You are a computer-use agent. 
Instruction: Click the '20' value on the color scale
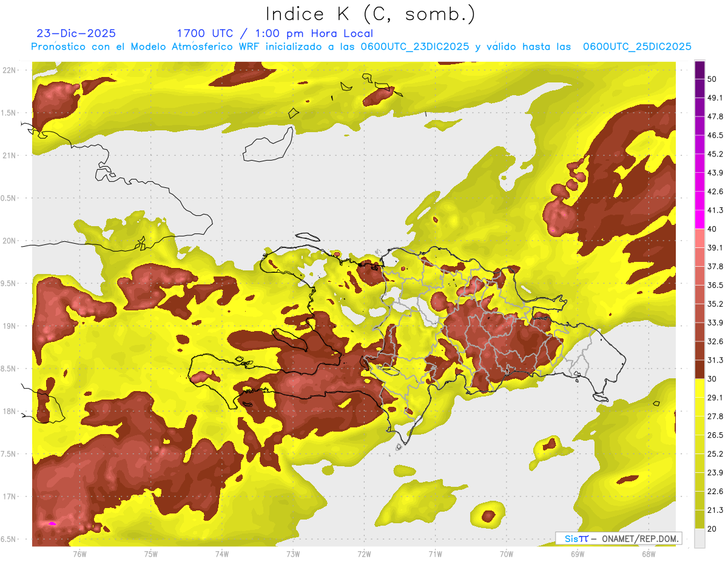click(713, 529)
